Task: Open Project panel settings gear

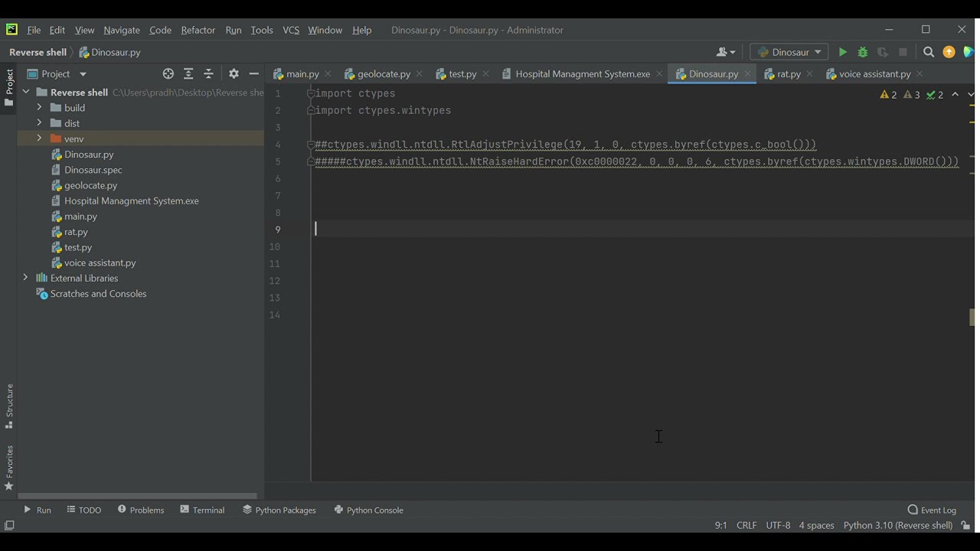Action: click(x=234, y=73)
